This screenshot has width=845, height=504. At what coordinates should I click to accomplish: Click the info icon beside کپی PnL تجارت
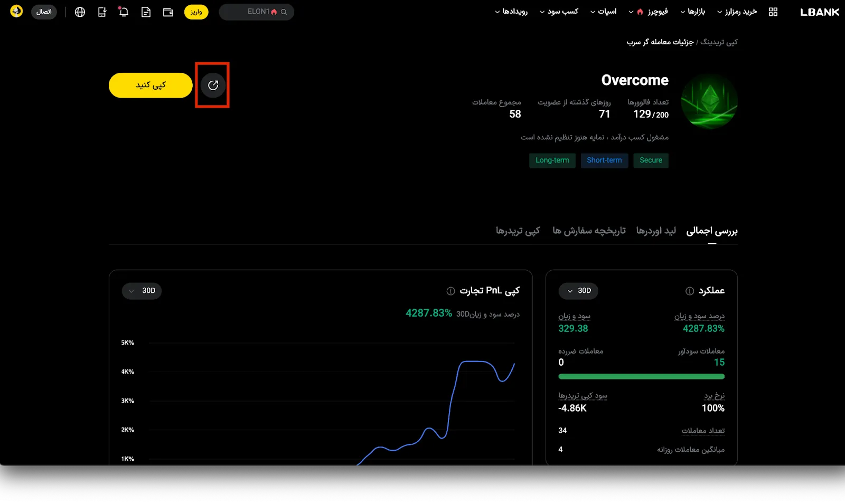coord(450,291)
